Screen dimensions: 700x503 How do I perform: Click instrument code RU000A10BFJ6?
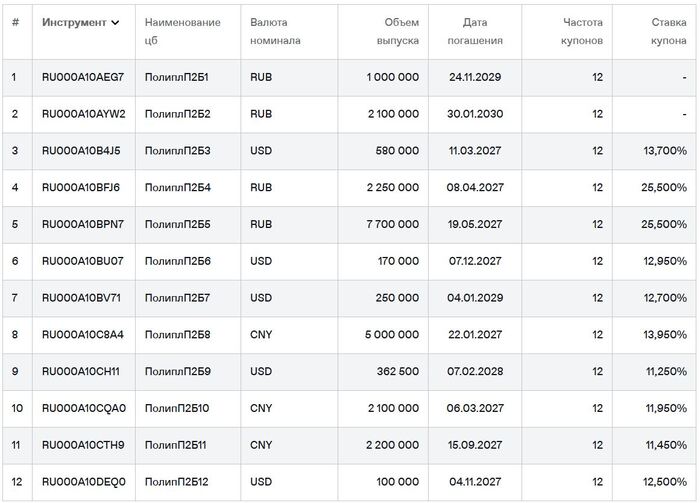(81, 188)
